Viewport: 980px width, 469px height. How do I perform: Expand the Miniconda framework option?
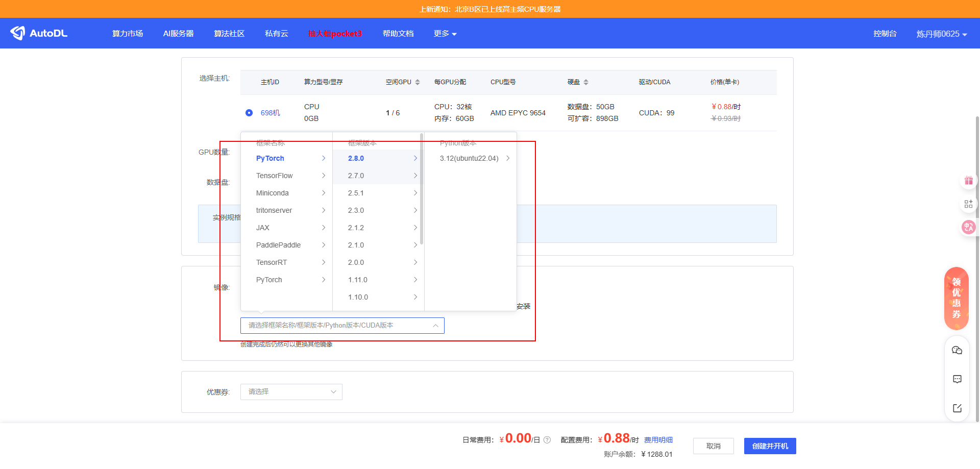click(x=286, y=193)
